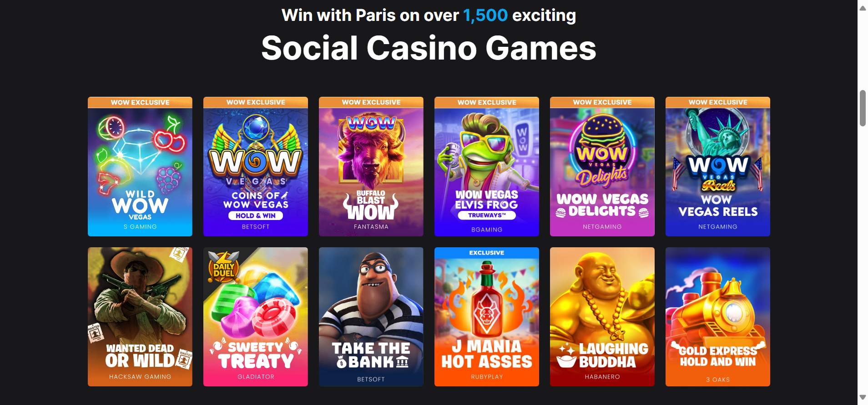
Task: Click the Hold & Win label badge
Action: [x=256, y=215]
